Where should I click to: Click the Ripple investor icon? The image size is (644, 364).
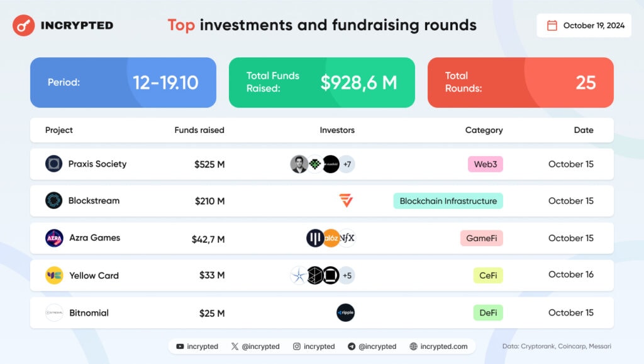(345, 312)
